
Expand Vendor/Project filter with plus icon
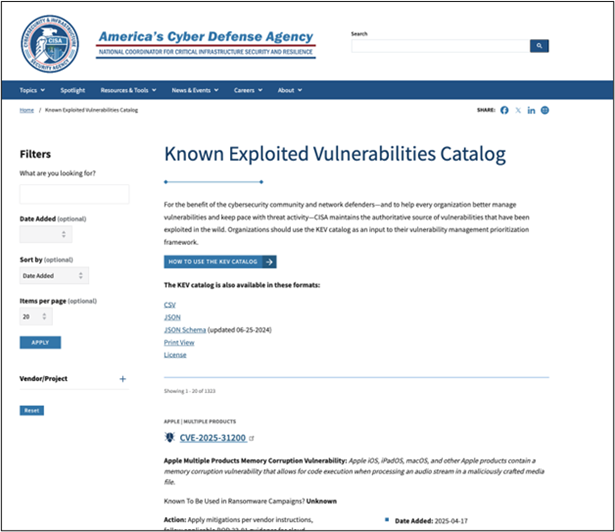pyautogui.click(x=123, y=379)
